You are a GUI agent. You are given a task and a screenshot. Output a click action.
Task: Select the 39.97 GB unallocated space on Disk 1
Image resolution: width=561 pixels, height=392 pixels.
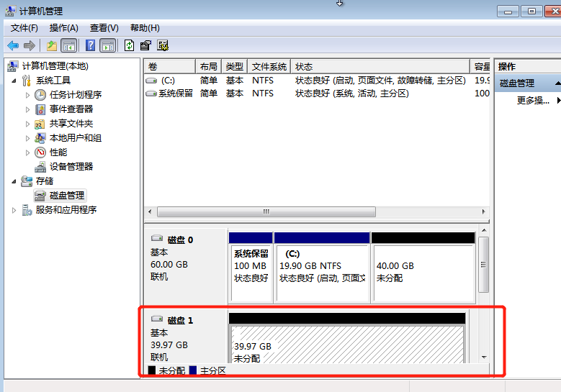coord(347,338)
